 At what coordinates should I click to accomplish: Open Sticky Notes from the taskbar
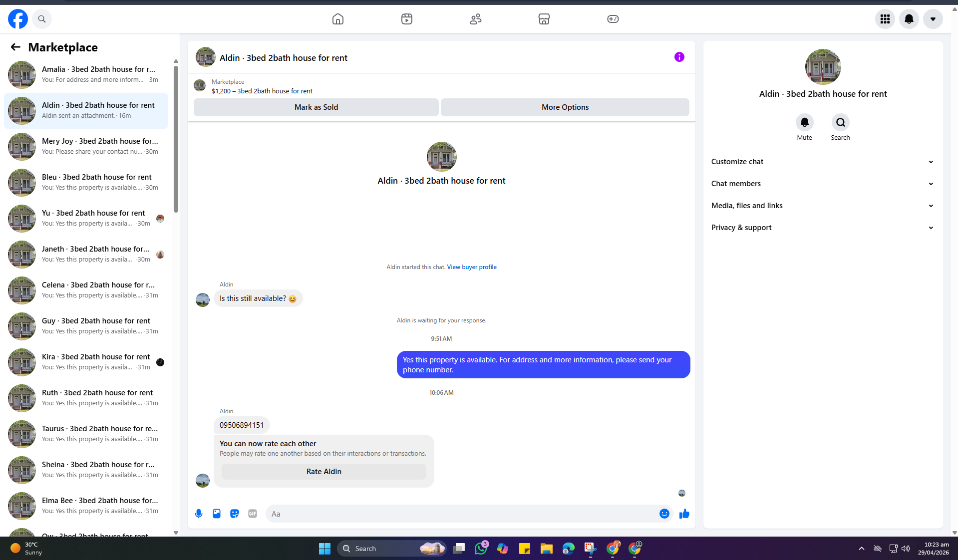click(x=525, y=549)
